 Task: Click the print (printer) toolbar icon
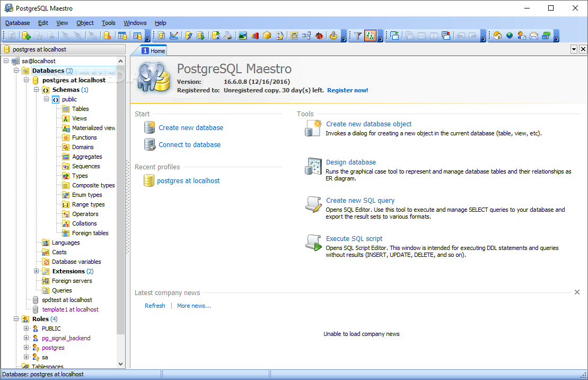pos(228,36)
